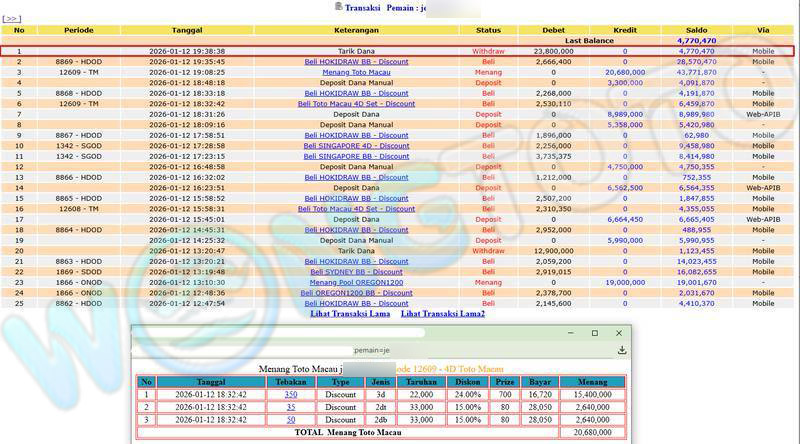Screen dimensions: 800x444
Task: Open Beli SINGAPORE 4D - Discount link
Action: click(356, 145)
